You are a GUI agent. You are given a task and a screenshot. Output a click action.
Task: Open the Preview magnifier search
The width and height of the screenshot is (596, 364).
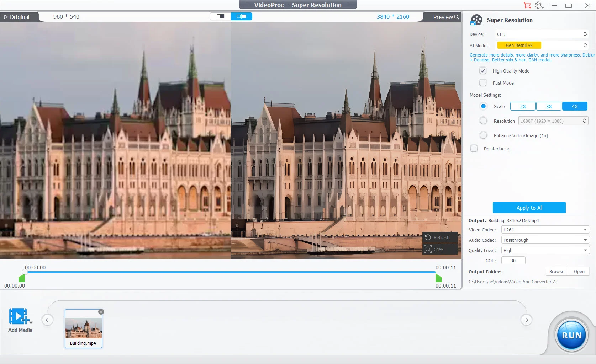click(457, 17)
